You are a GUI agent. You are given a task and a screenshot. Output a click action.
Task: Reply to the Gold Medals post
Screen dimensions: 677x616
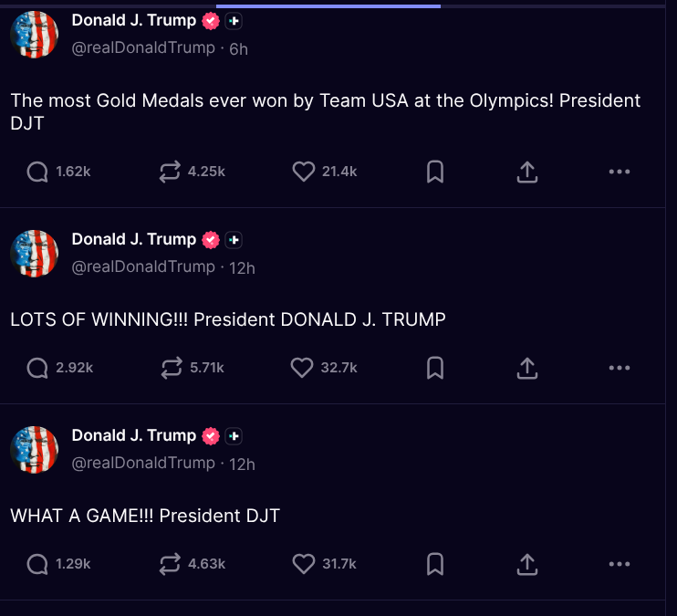[x=37, y=172]
